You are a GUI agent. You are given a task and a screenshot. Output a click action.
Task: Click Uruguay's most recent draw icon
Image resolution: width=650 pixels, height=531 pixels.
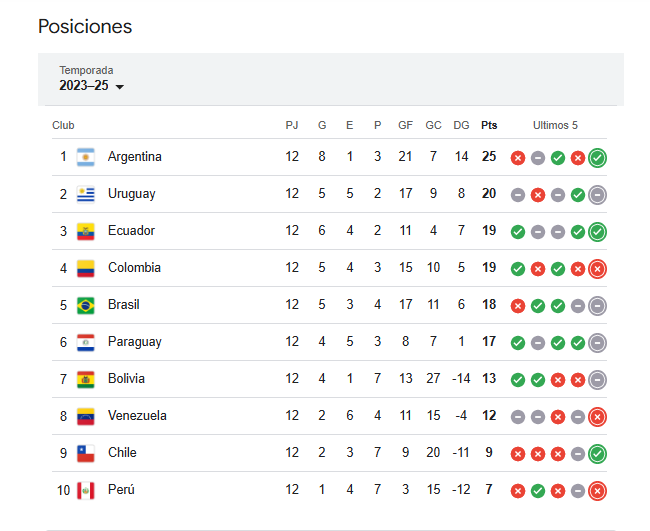tap(597, 195)
